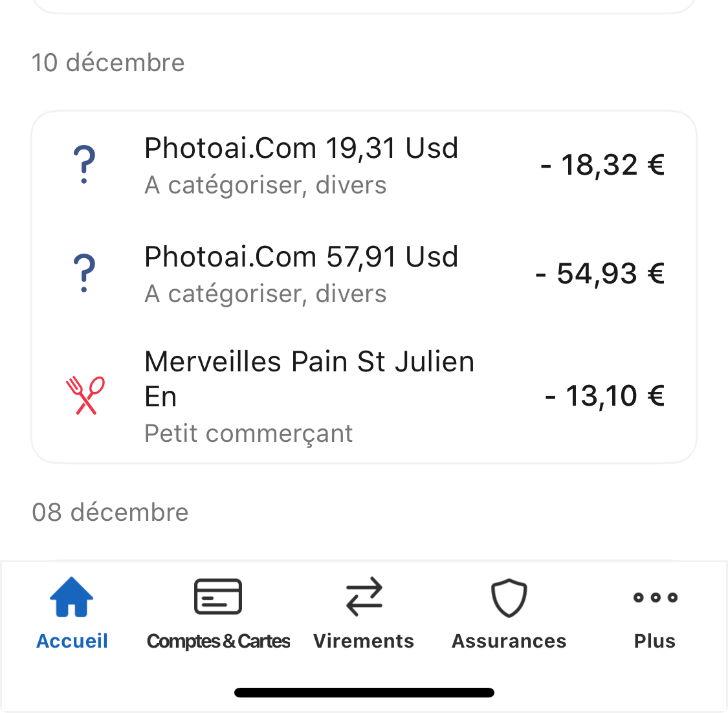The height and width of the screenshot is (713, 728).
Task: Switch to the Accueil tab label
Action: pos(72,641)
